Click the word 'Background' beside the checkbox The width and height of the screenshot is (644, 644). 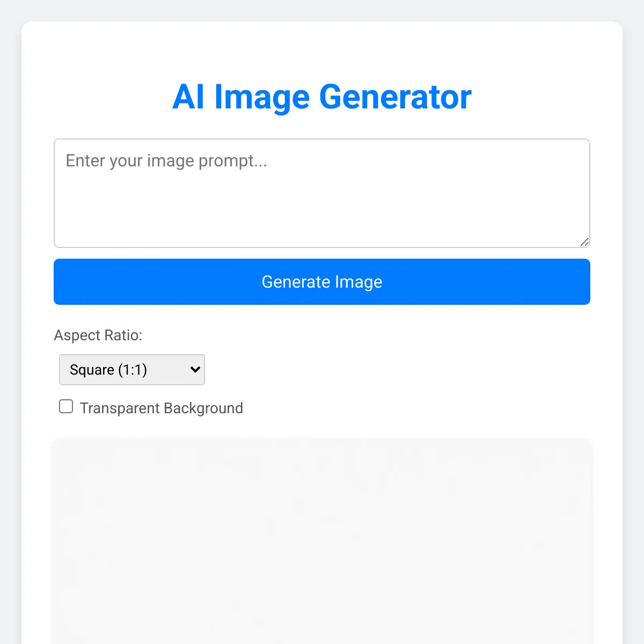203,408
